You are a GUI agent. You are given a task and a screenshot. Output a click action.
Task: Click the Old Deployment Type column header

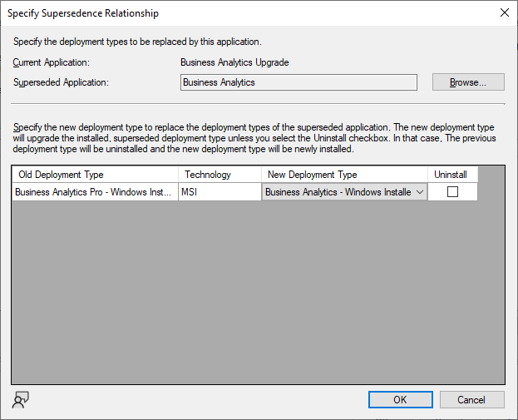click(x=95, y=175)
